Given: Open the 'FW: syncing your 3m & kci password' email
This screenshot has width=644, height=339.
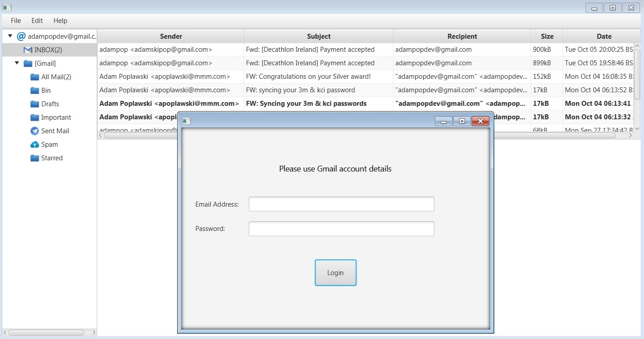Looking at the screenshot, I should click(x=365, y=90).
